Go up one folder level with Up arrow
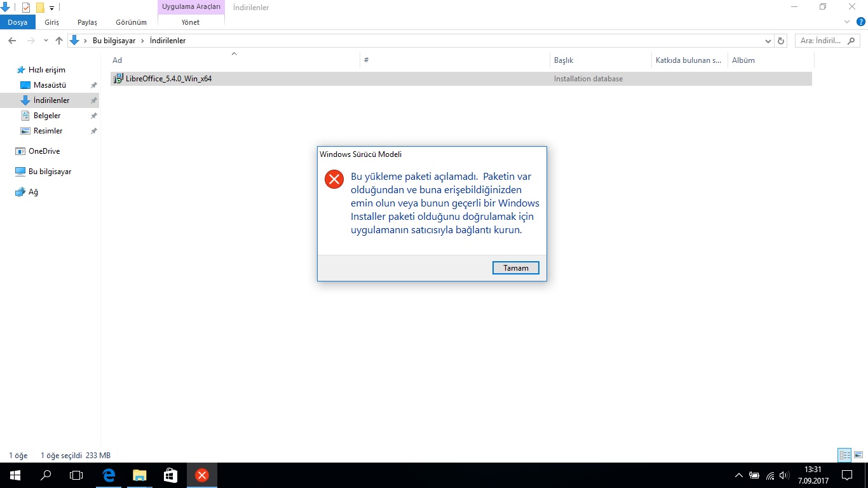 point(59,41)
